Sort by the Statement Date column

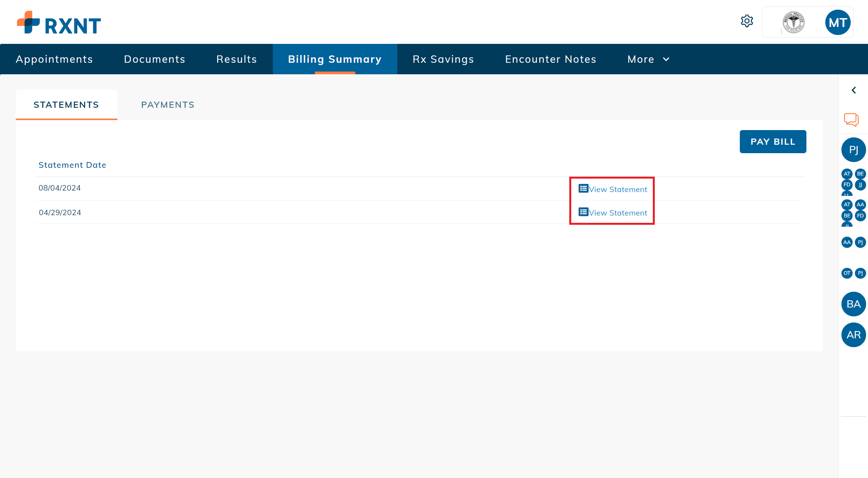72,165
